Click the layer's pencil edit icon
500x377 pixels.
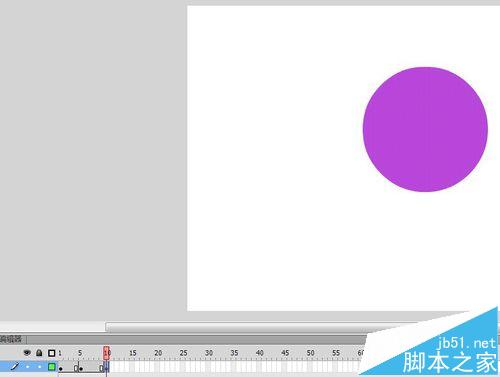coord(14,367)
